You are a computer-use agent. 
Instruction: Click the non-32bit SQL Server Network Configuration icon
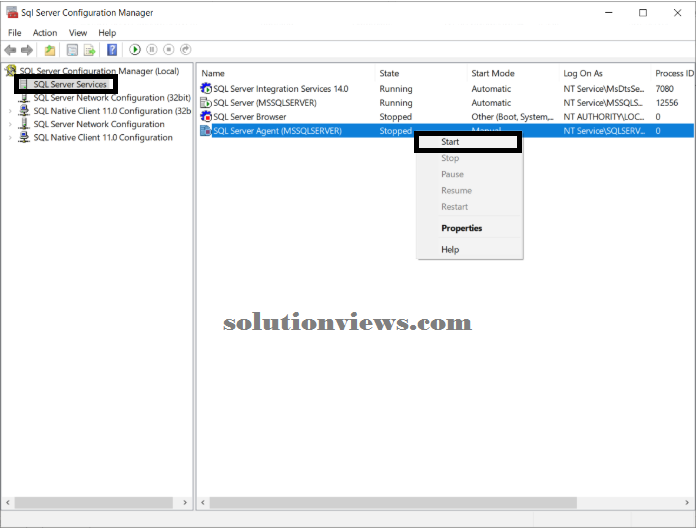24,124
